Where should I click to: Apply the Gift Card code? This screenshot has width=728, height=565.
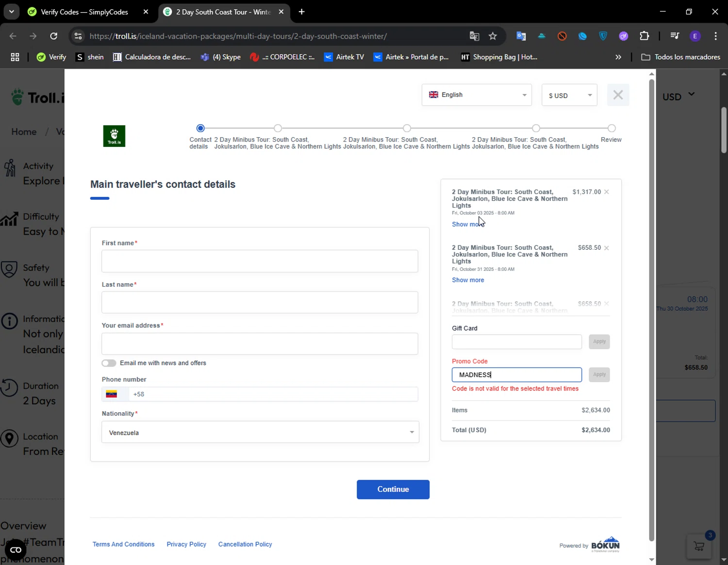[x=599, y=341]
